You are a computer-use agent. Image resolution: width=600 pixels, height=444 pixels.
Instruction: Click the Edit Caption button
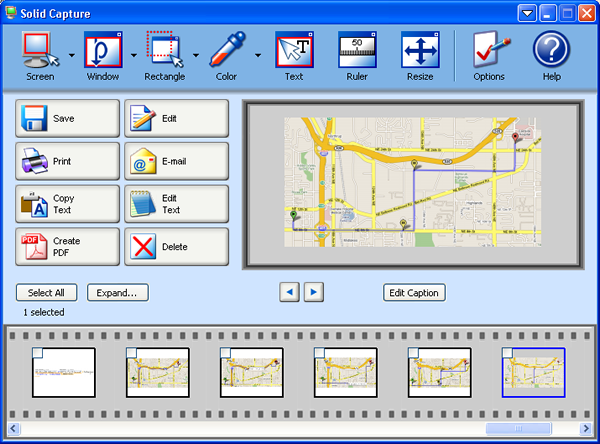pos(414,293)
